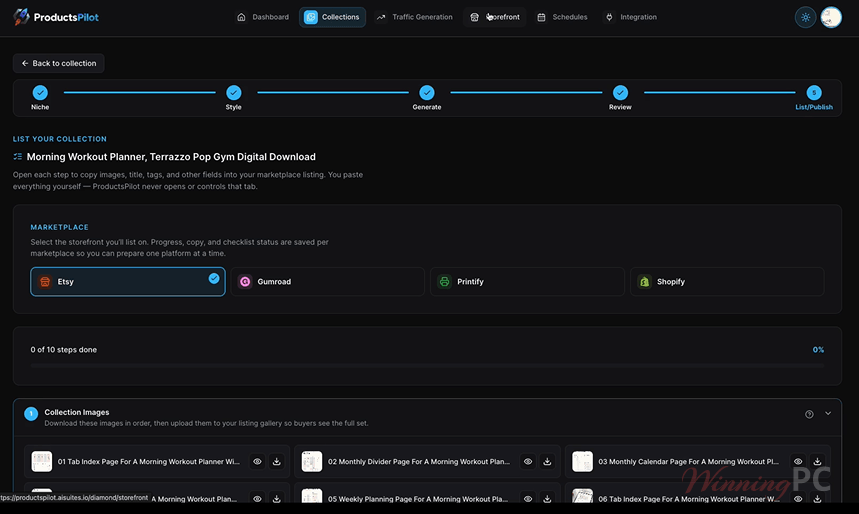Collapse the Collection Images section chevron
Viewport: 859px width, 514px height.
(x=828, y=413)
